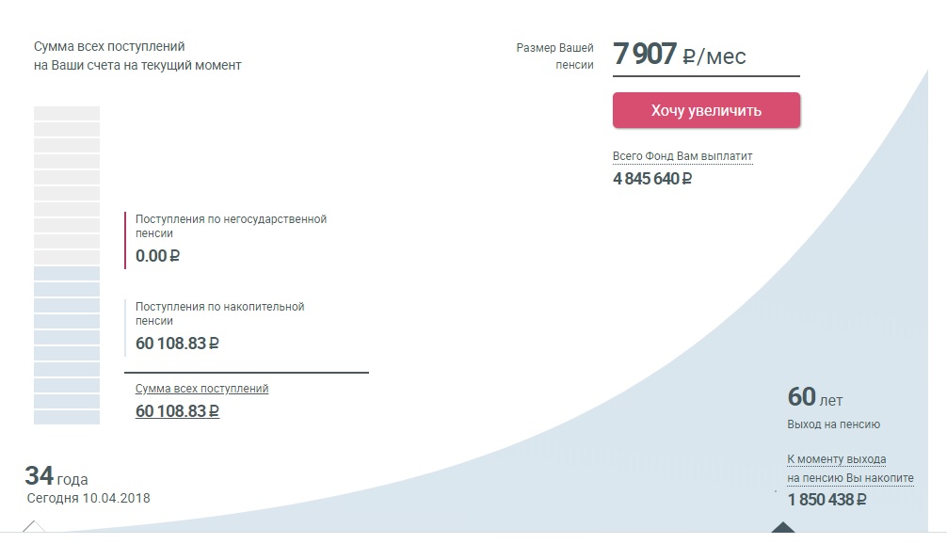Click the '34 года' current age label
The height and width of the screenshot is (560, 947).
56,476
